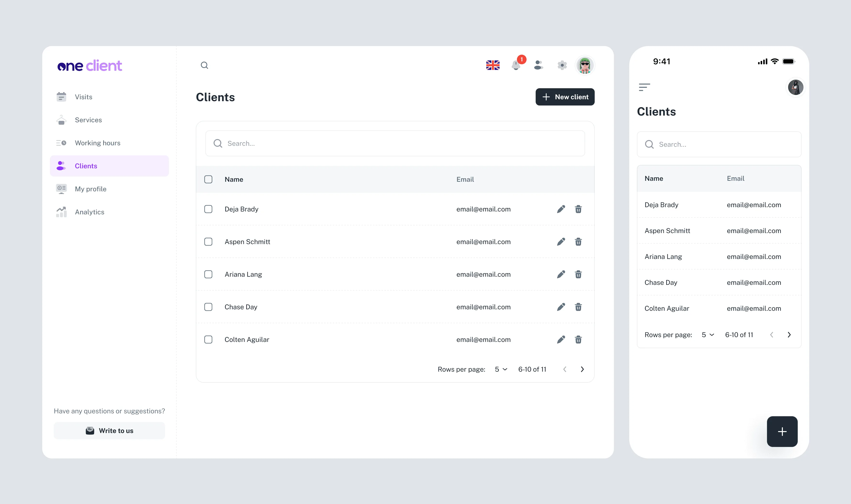851x504 pixels.
Task: Click the one client logo
Action: pyautogui.click(x=89, y=65)
